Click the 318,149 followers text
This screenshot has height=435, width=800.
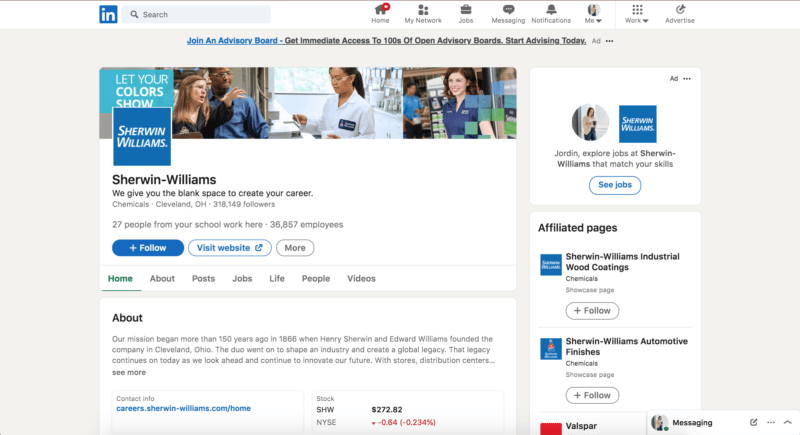point(244,204)
